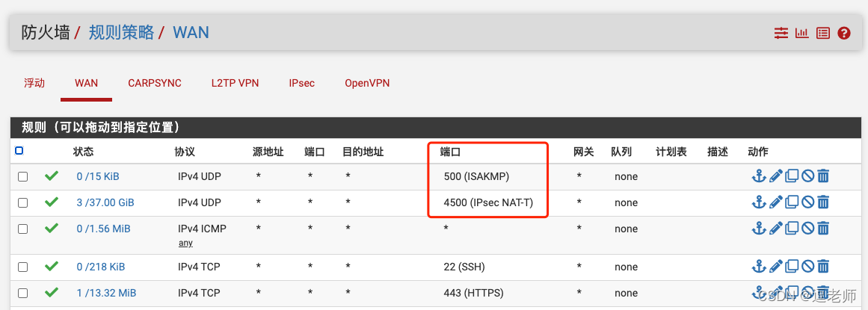Open the OpenVPN tab

(x=367, y=83)
